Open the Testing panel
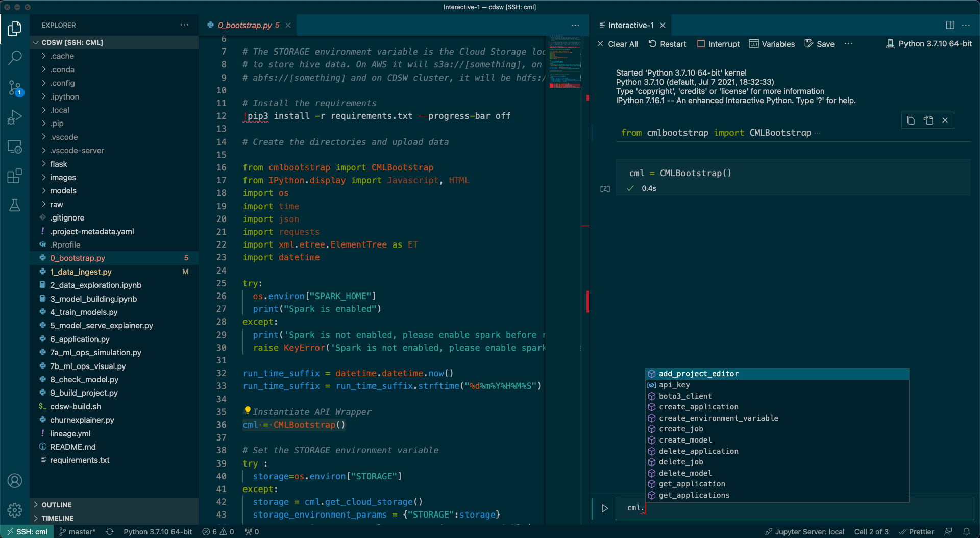This screenshot has width=980, height=538. 15,205
